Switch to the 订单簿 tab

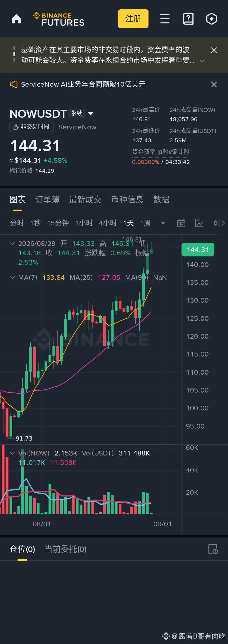click(47, 200)
